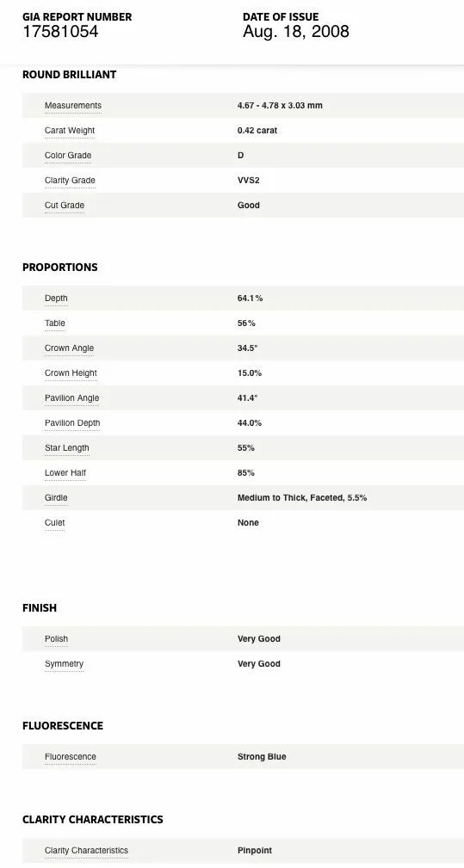464x868 pixels.
Task: Click the Table proportion label
Action: click(55, 323)
